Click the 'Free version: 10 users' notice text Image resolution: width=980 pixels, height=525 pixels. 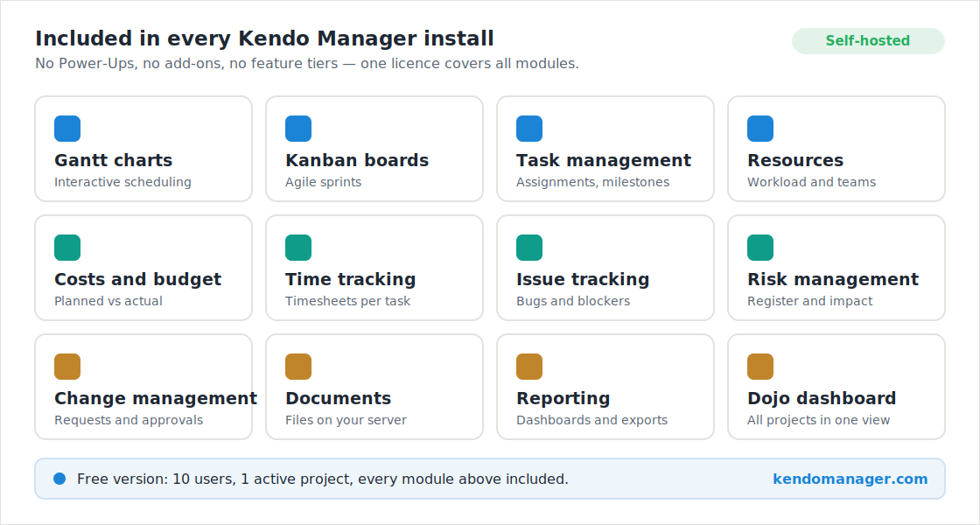pos(323,479)
